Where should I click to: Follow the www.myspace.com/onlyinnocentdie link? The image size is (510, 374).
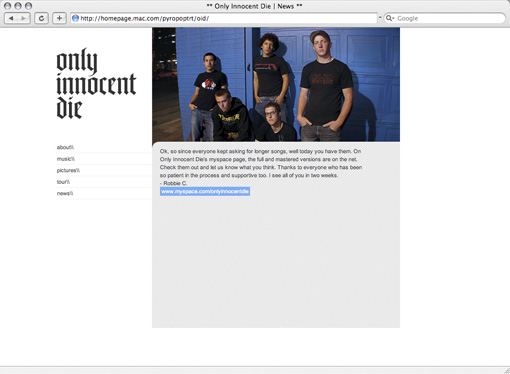[x=205, y=191]
